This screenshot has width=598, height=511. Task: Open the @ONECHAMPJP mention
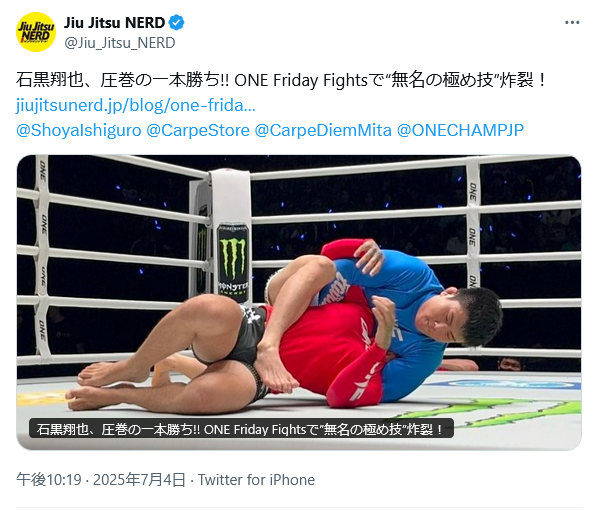tap(460, 130)
